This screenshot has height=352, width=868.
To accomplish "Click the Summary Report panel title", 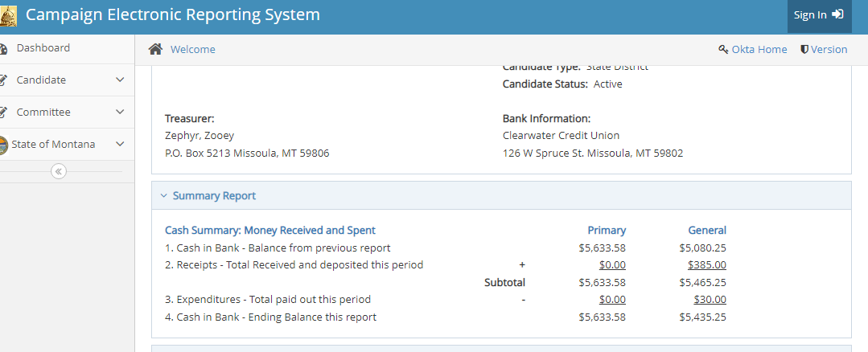I will point(214,195).
